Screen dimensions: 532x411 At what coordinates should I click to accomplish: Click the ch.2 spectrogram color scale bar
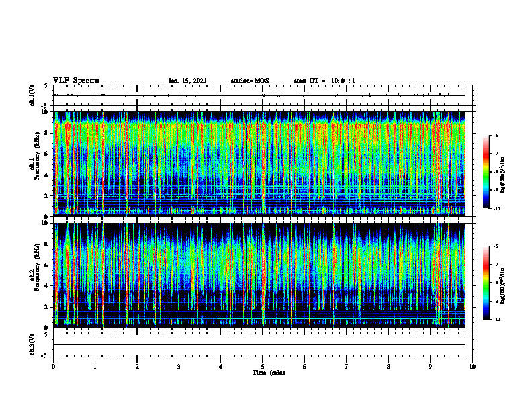(486, 283)
